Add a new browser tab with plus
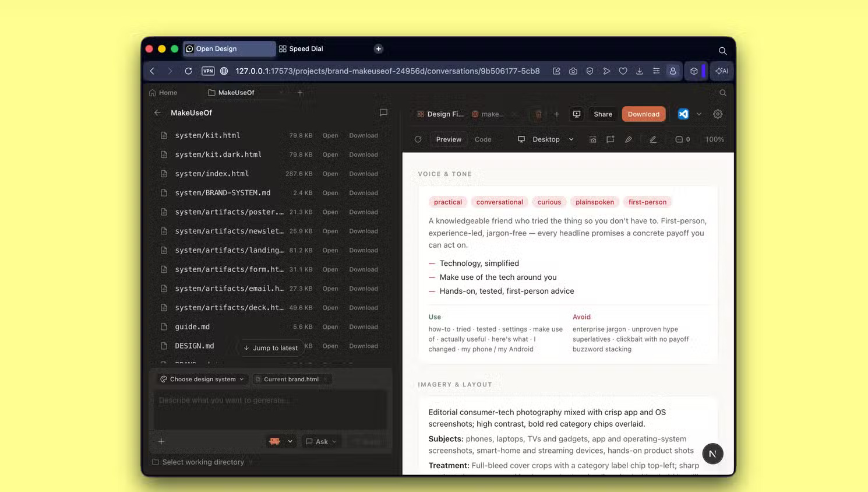 click(379, 49)
